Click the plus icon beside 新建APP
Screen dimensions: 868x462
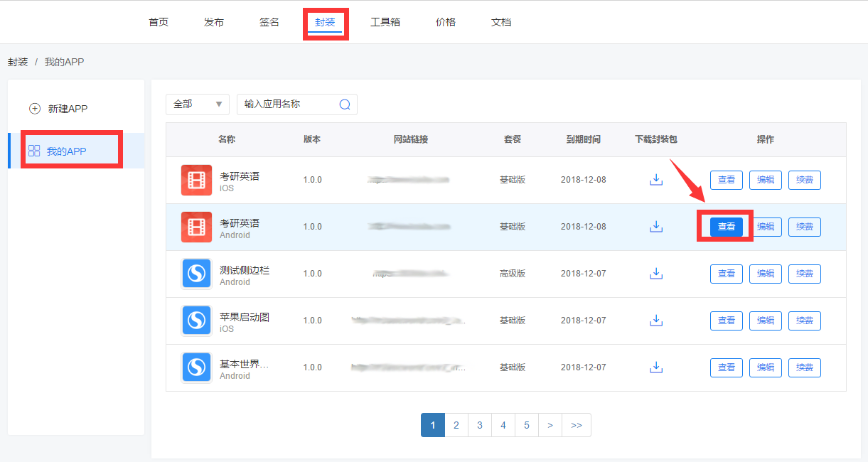pyautogui.click(x=34, y=109)
